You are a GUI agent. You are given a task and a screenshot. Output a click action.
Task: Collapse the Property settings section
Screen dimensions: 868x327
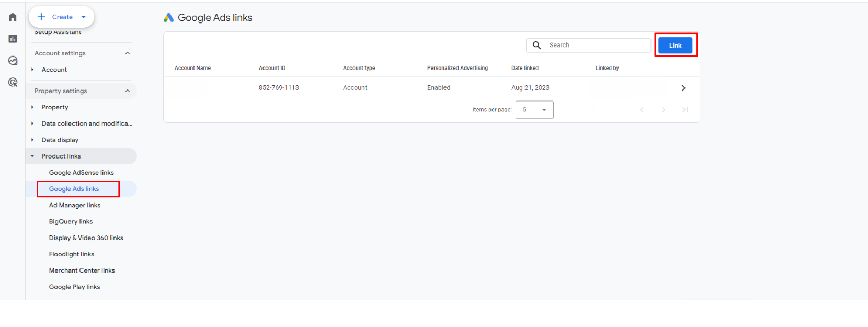127,91
